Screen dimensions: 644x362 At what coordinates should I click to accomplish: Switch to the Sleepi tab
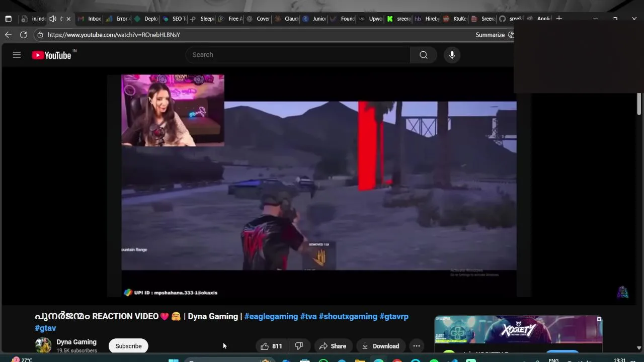[x=202, y=19]
